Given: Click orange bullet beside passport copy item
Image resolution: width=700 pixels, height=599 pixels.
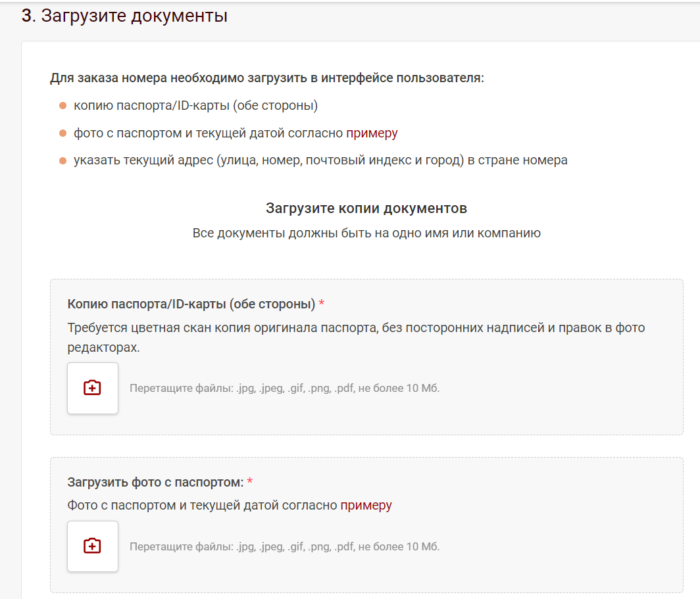Looking at the screenshot, I should (x=63, y=106).
